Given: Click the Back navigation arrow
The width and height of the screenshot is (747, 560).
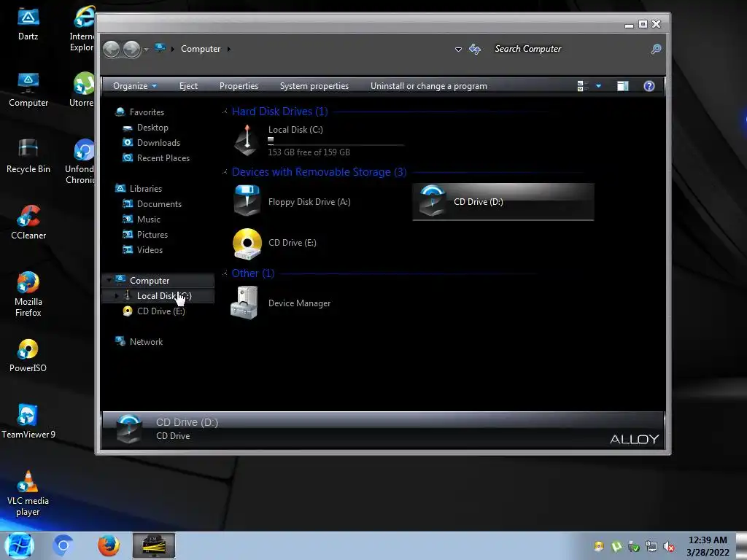Looking at the screenshot, I should [112, 49].
